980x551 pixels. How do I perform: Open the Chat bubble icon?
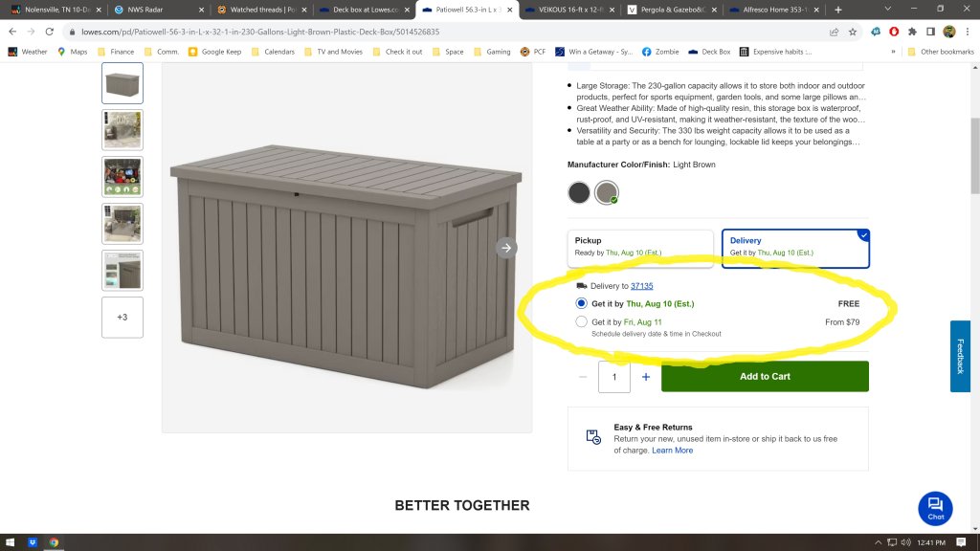pos(935,508)
